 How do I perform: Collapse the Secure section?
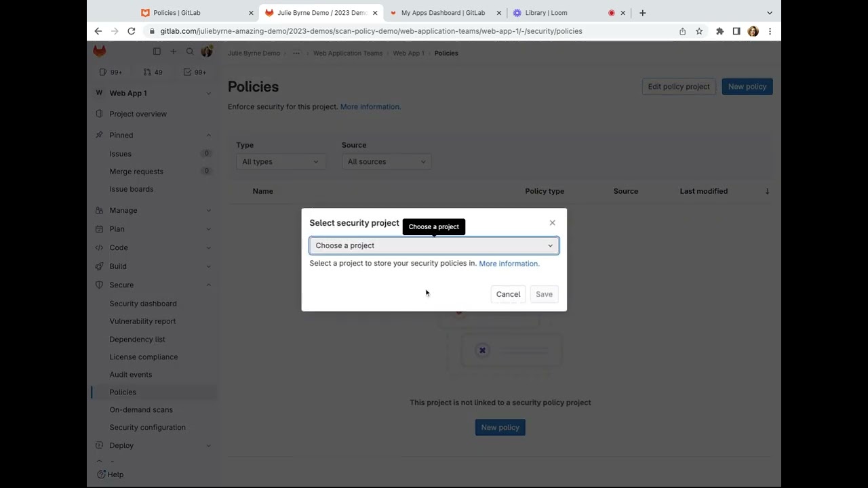point(154,285)
